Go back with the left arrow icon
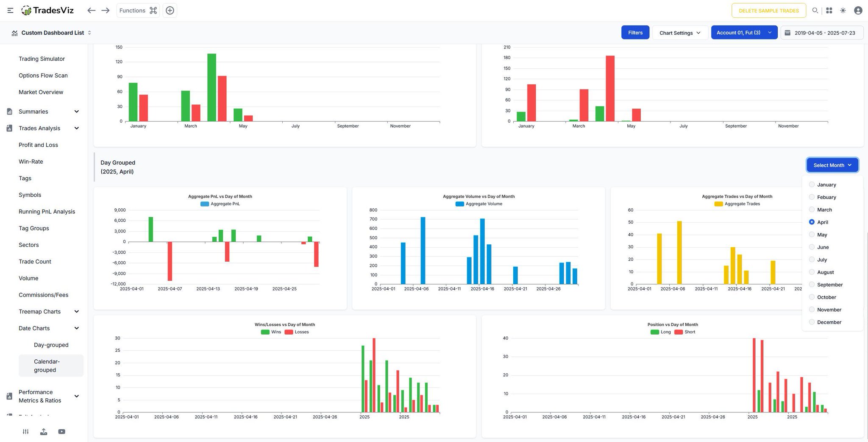Viewport: 868px width, 442px height. click(x=91, y=11)
